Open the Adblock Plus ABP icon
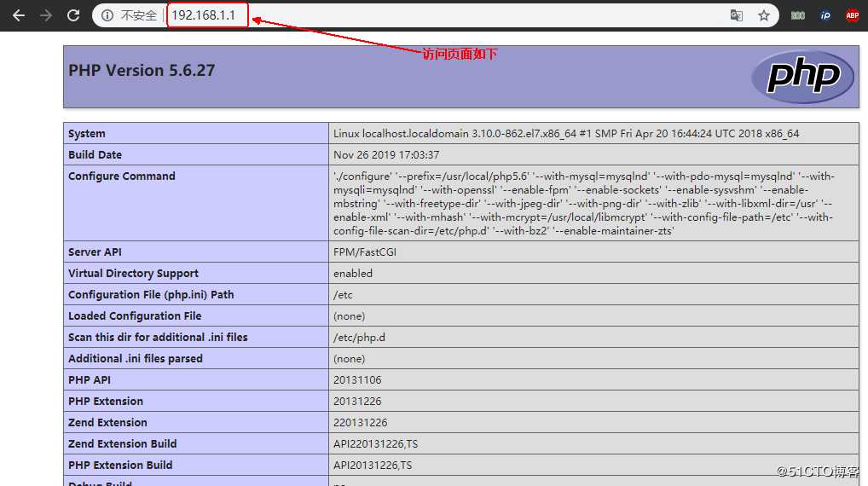Viewport: 868px width, 486px height. click(x=853, y=15)
